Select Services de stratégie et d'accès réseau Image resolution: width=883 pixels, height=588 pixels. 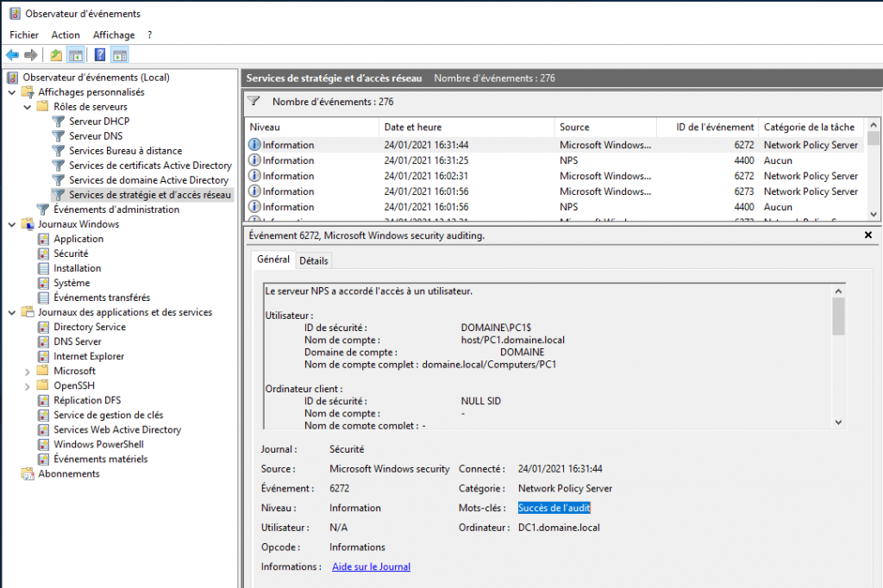[x=150, y=194]
